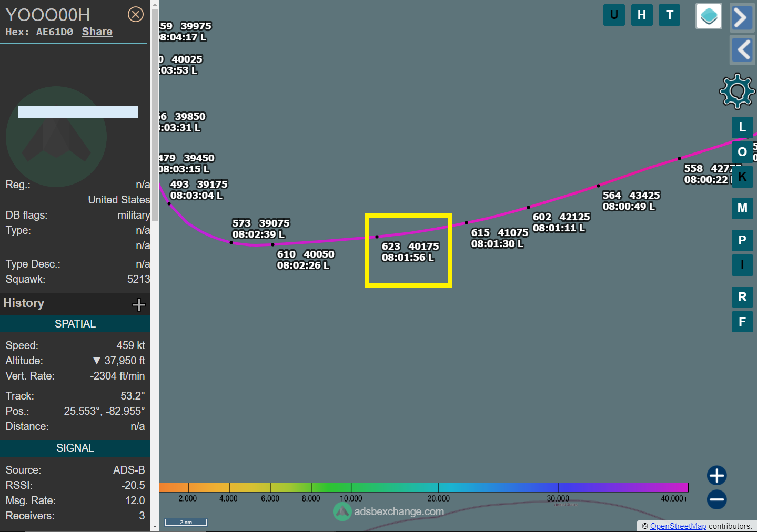Viewport: 757px width, 532px height.
Task: Click the Speed value 459 kt
Action: 130,345
